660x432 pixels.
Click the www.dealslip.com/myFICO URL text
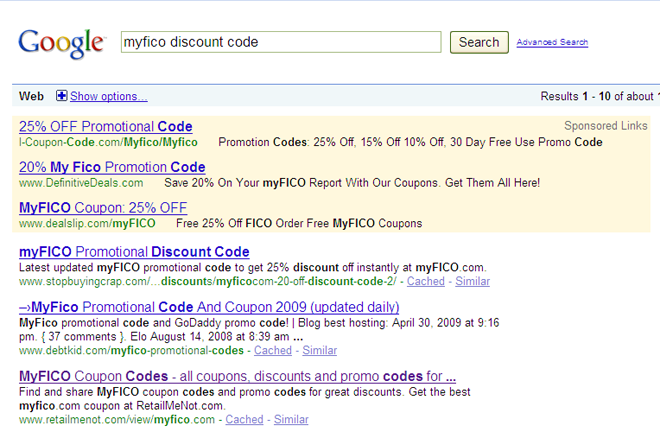(87, 223)
